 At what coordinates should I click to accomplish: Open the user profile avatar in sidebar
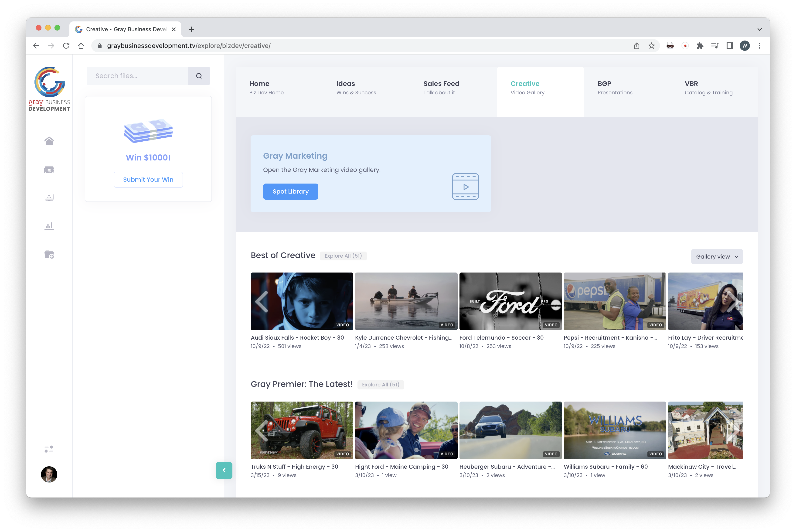[49, 474]
